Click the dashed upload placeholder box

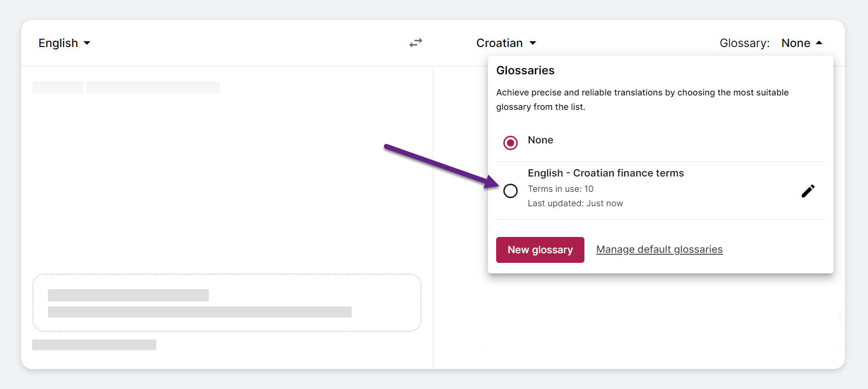click(x=227, y=303)
